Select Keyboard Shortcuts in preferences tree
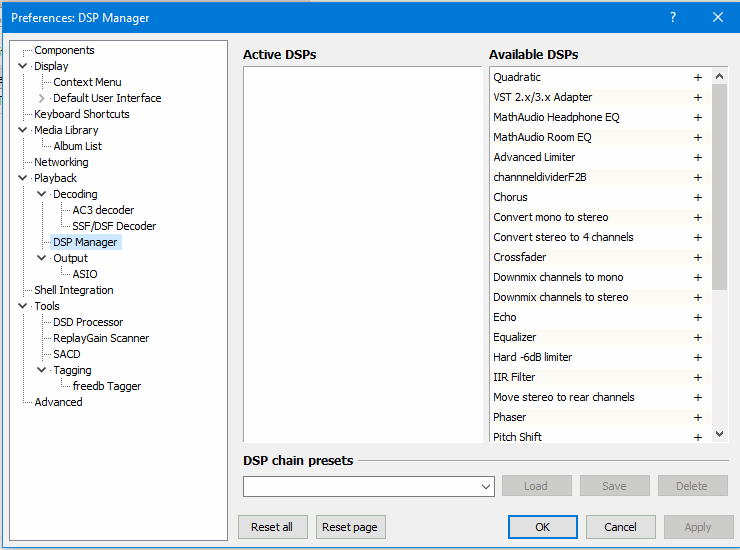Image resolution: width=740 pixels, height=550 pixels. click(x=81, y=114)
